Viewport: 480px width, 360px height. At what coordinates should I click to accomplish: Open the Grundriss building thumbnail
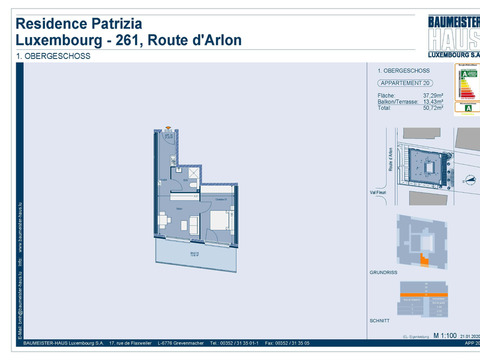tap(422, 242)
